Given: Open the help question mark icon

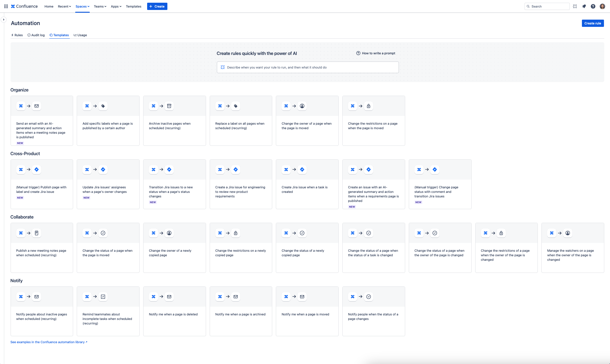Looking at the screenshot, I should click(593, 6).
